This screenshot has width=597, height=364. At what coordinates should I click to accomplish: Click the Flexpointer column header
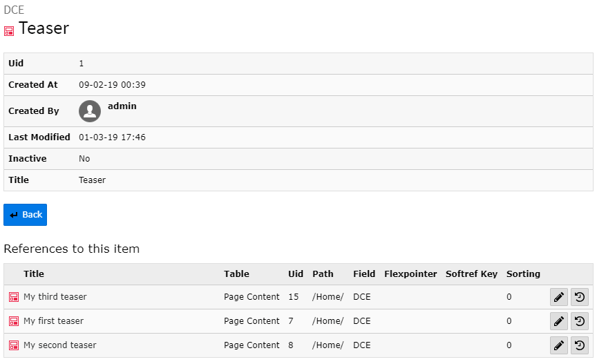tap(410, 274)
